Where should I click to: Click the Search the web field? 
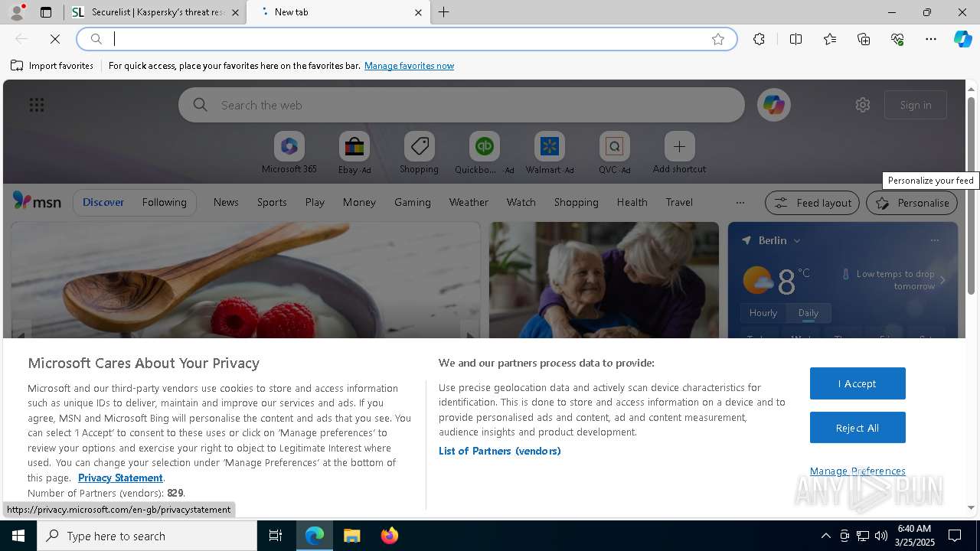pos(462,105)
